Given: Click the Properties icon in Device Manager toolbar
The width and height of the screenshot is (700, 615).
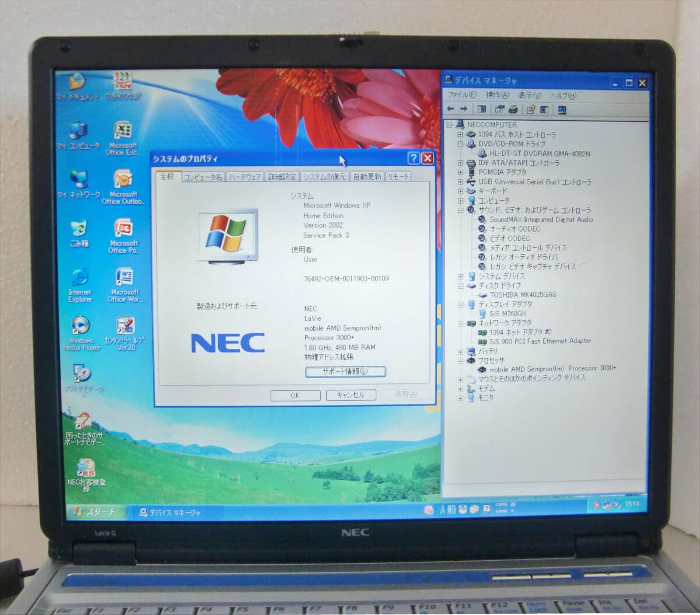Looking at the screenshot, I should 499,109.
